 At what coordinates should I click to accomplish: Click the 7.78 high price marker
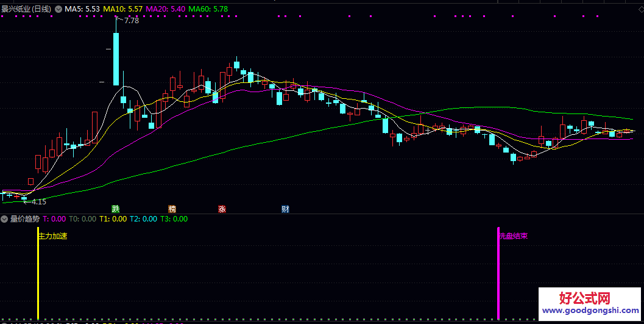coord(131,21)
